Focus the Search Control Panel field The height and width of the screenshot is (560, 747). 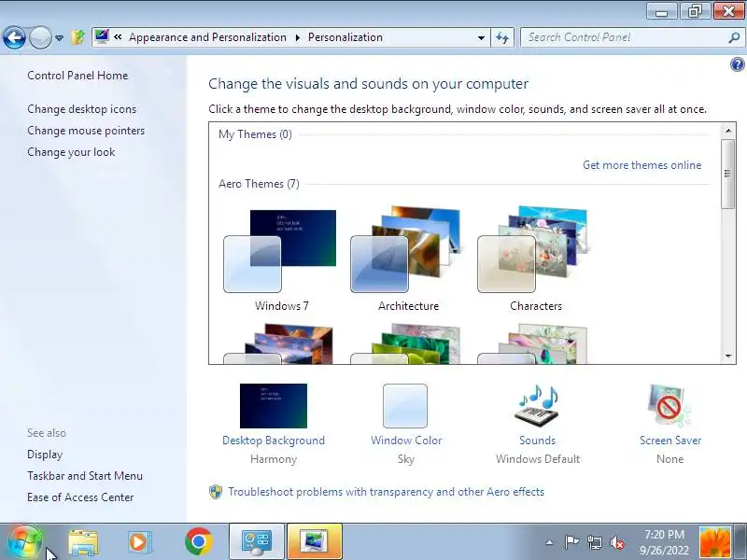coord(624,37)
